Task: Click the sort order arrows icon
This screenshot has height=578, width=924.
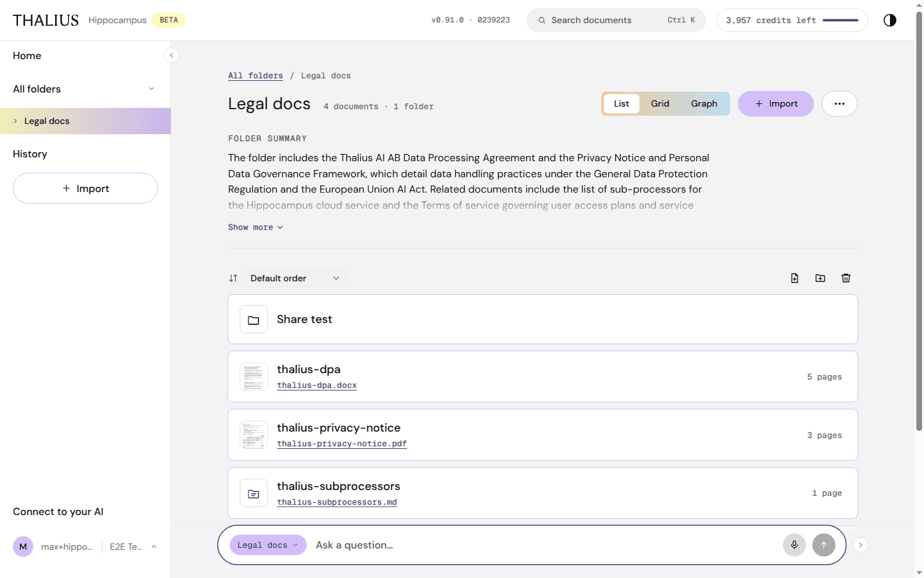Action: point(233,278)
